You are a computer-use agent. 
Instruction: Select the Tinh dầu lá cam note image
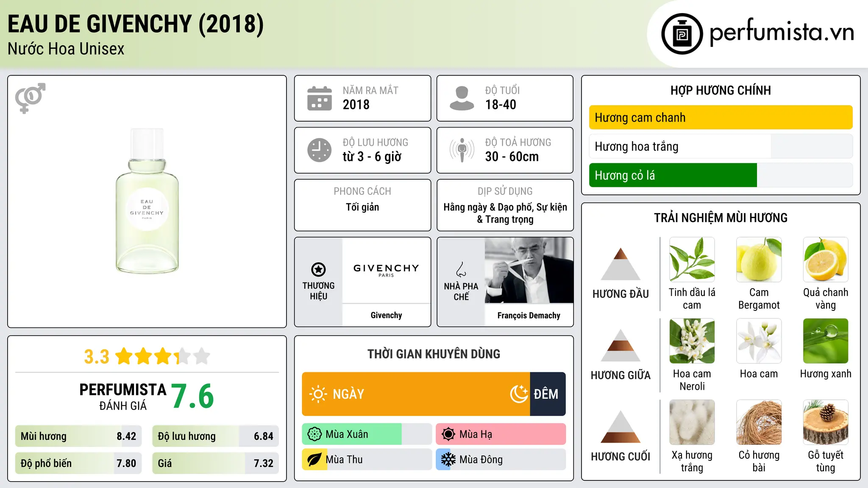[x=692, y=260]
